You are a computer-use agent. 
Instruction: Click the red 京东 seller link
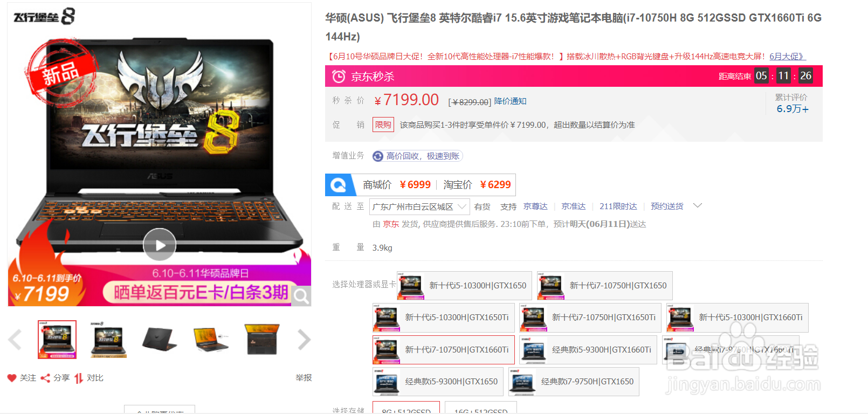[x=391, y=224]
